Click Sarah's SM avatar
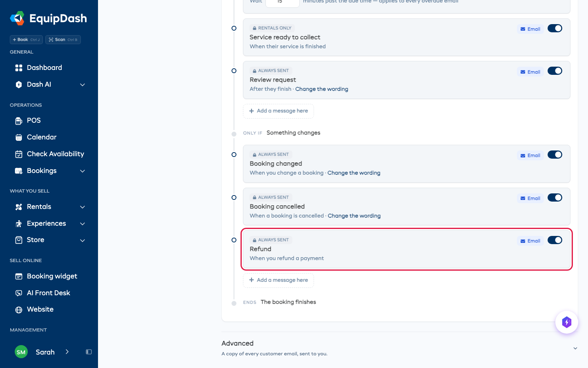588x368 pixels. point(21,352)
